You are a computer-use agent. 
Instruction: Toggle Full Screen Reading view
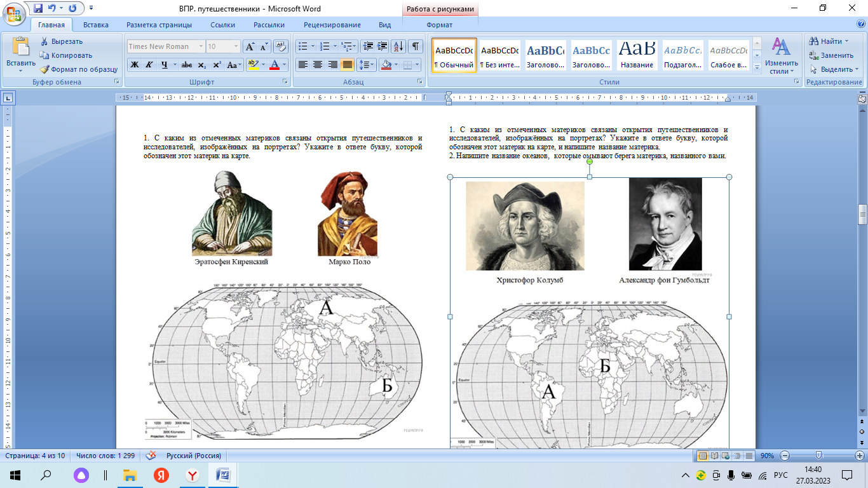[715, 456]
